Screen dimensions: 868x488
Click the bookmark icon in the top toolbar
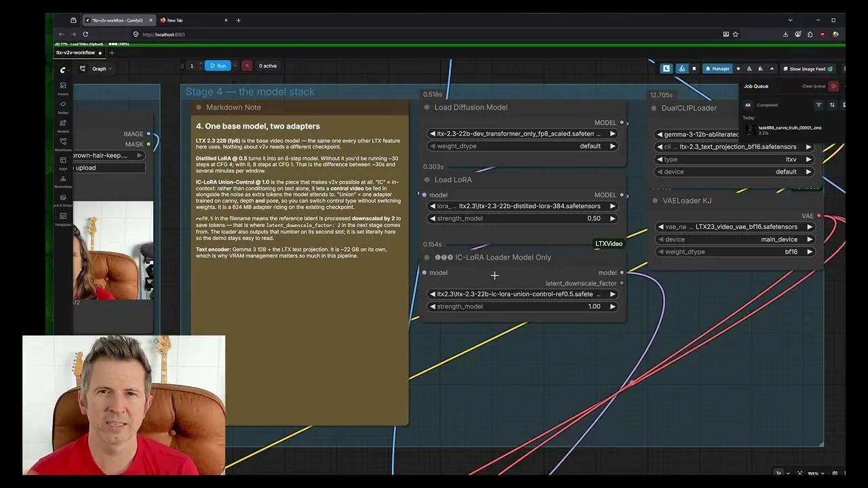pyautogui.click(x=694, y=68)
